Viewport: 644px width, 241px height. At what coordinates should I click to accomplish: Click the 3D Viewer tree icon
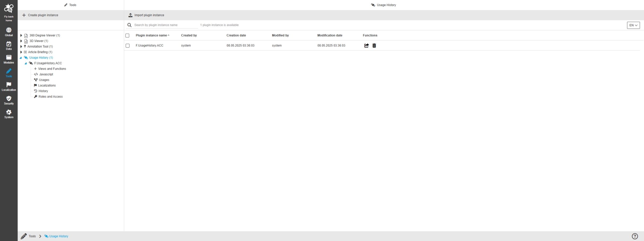pyautogui.click(x=26, y=41)
